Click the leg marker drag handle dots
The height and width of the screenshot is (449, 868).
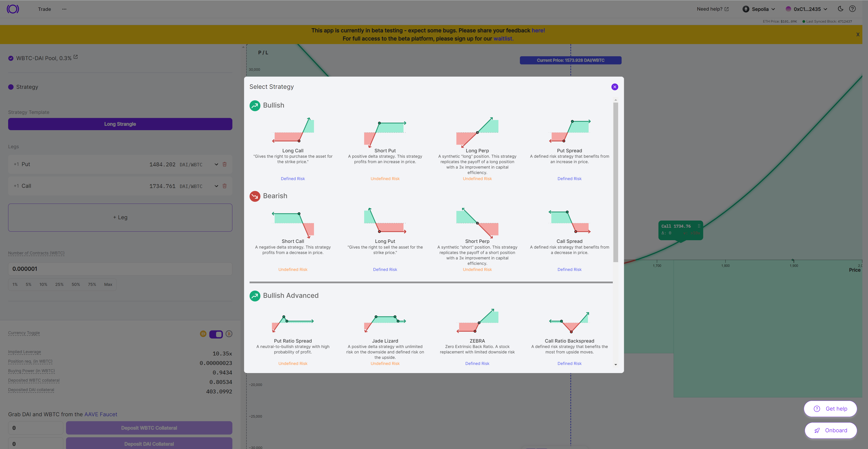click(x=699, y=226)
